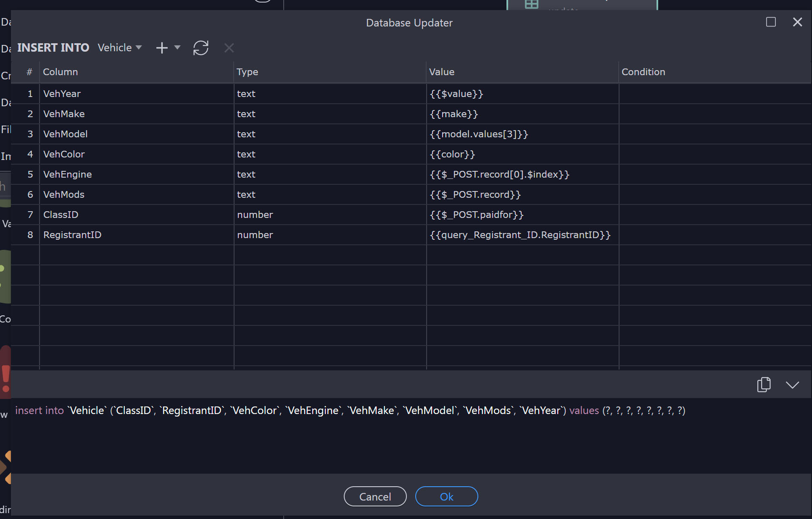Click the refresh schema icon
The height and width of the screenshot is (519, 812).
[201, 48]
